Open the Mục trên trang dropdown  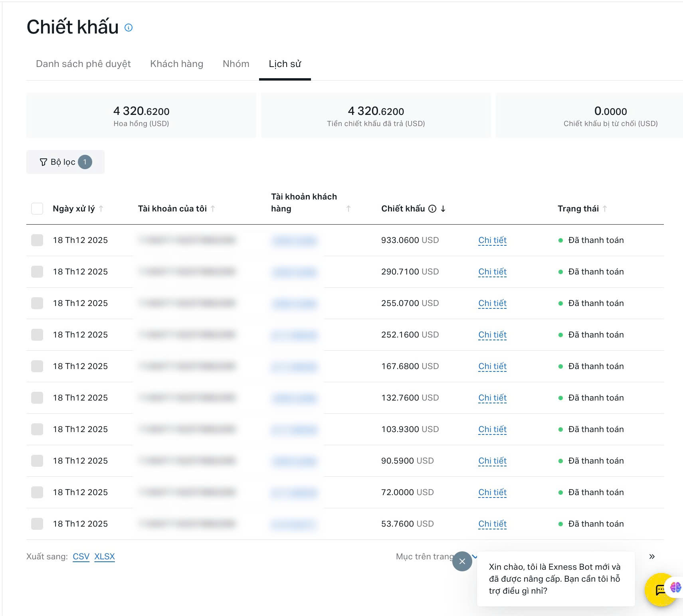click(x=474, y=556)
